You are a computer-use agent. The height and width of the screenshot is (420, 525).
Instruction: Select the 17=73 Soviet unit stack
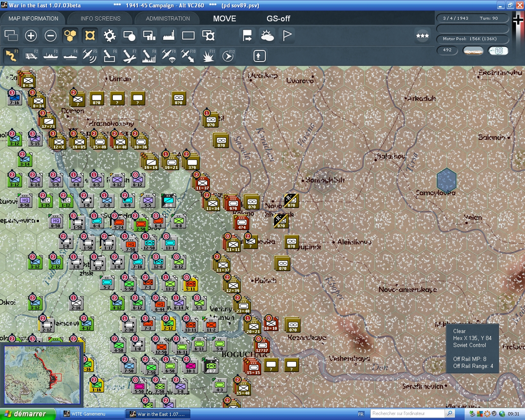(x=48, y=120)
